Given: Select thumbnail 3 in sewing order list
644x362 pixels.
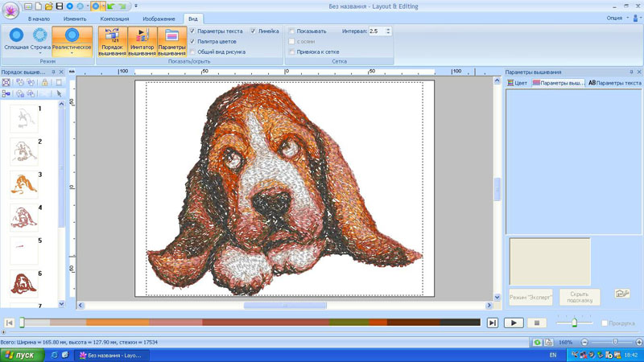Looking at the screenshot, I should (24, 184).
